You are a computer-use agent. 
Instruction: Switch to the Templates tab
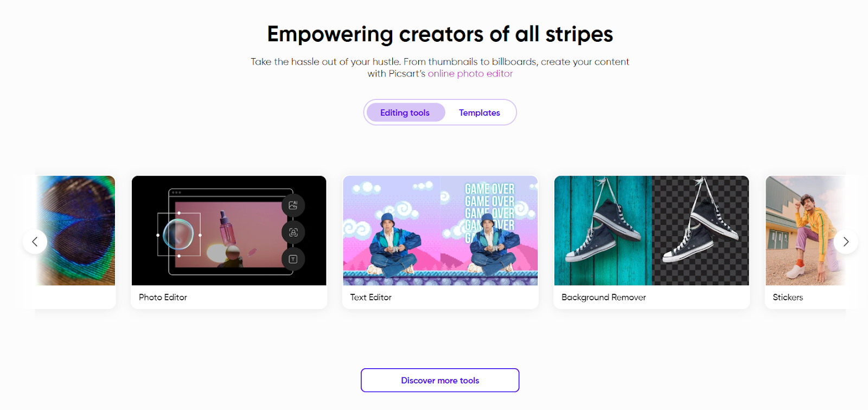point(480,112)
